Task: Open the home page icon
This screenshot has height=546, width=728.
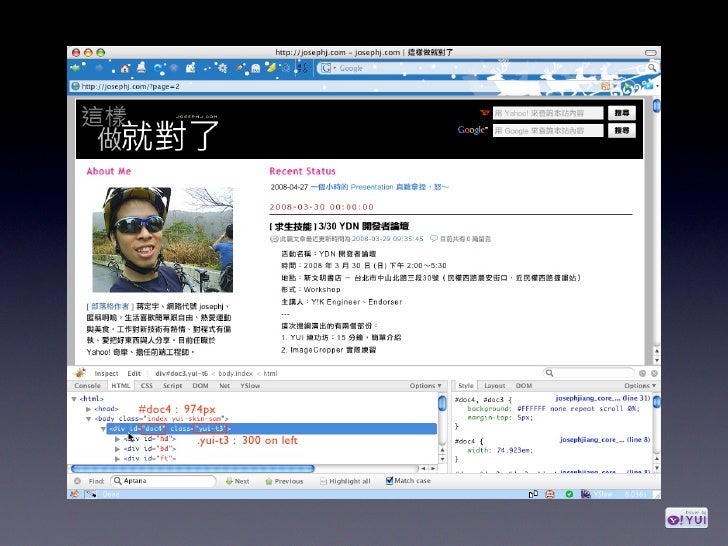Action: pos(124,68)
